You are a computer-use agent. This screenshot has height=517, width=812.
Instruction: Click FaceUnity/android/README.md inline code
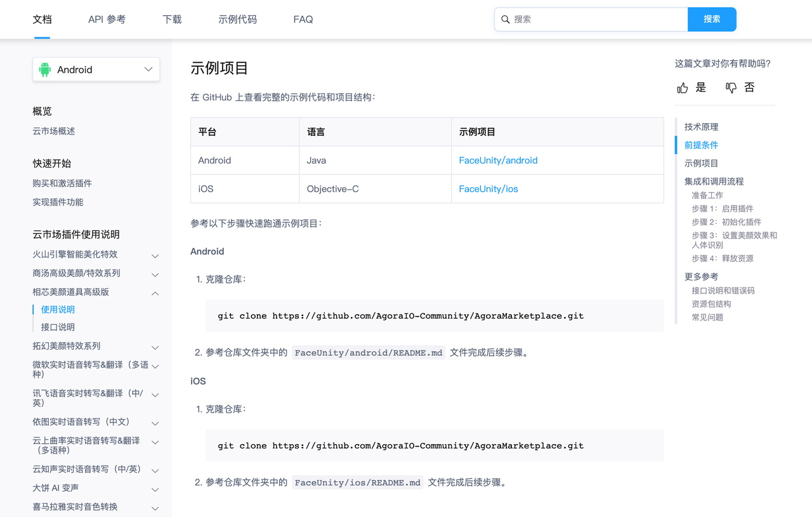coord(369,353)
